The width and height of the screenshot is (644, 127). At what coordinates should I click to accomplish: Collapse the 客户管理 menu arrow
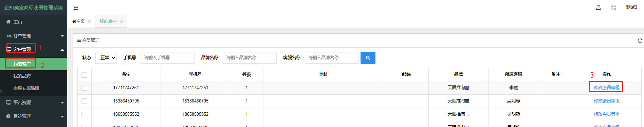click(62, 50)
